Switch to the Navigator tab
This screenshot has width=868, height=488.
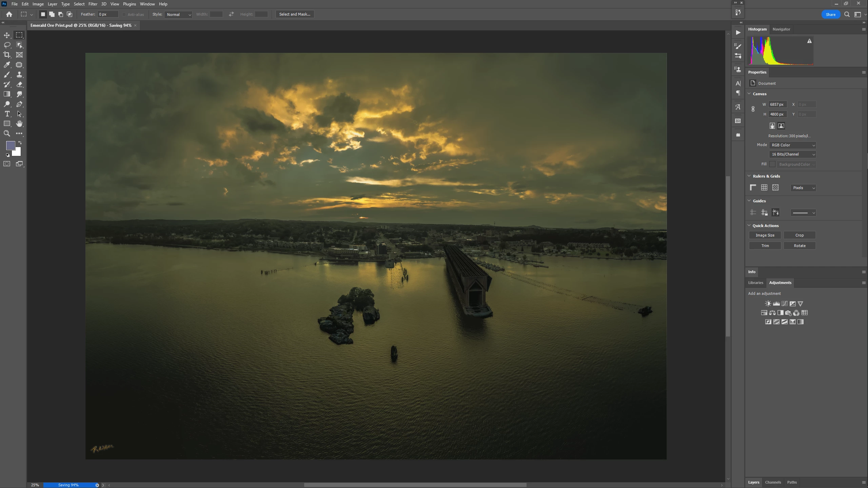781,29
